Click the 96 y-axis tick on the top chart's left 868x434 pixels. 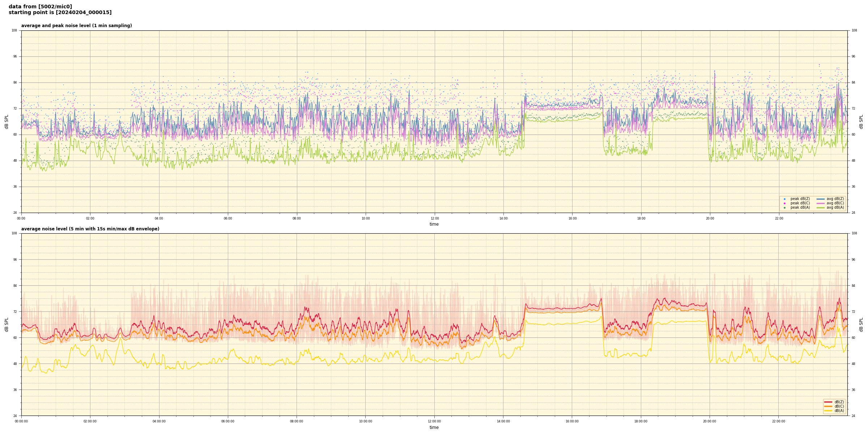click(x=15, y=56)
